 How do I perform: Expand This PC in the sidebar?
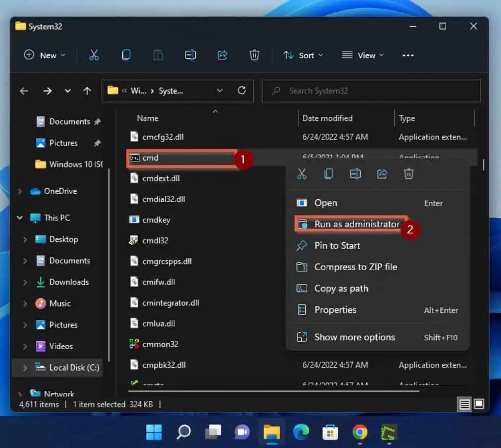(x=20, y=217)
